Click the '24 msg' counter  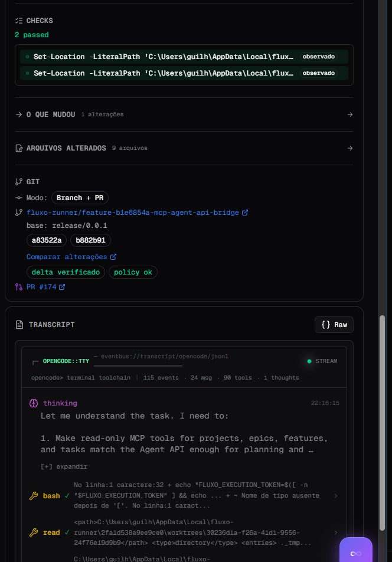click(x=201, y=378)
